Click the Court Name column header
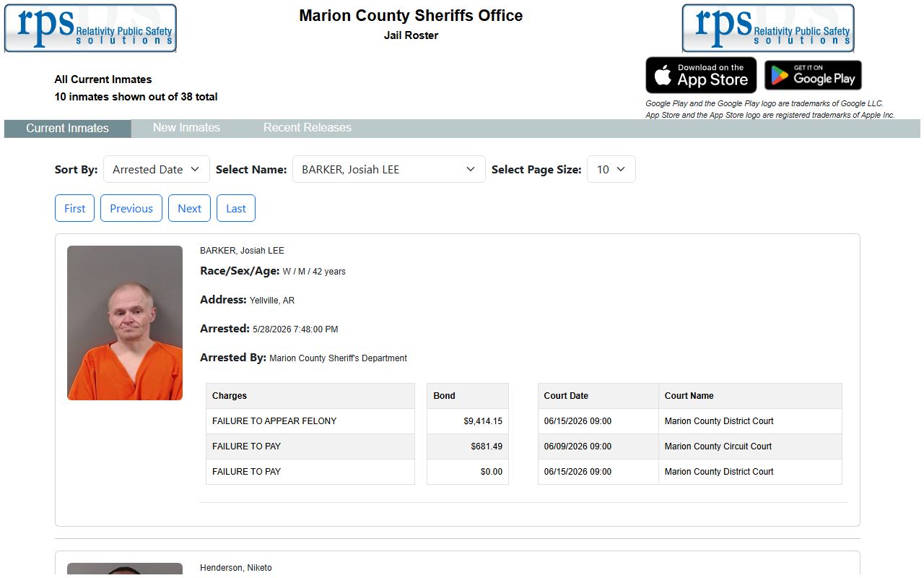The width and height of the screenshot is (924, 578). pos(750,396)
